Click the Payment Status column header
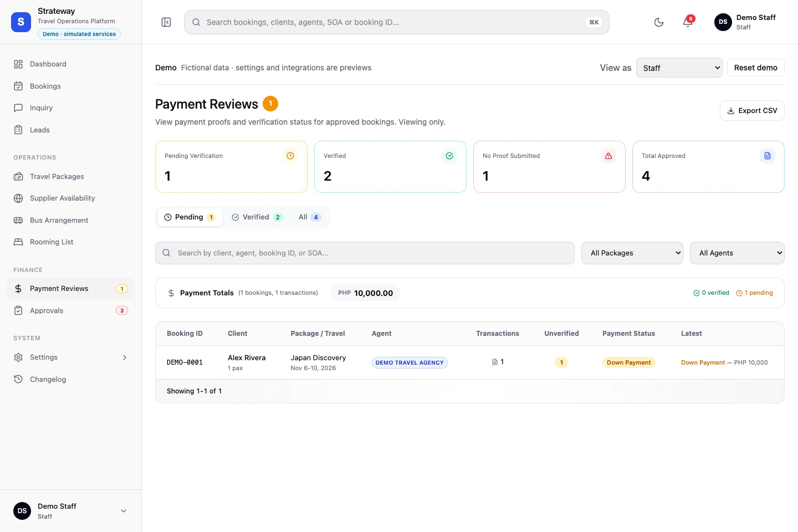 click(x=628, y=334)
